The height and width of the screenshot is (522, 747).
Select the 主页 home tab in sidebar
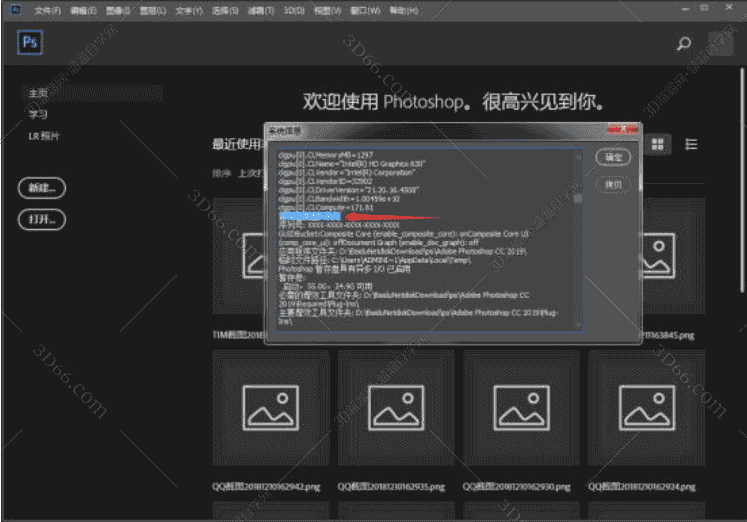tap(39, 93)
